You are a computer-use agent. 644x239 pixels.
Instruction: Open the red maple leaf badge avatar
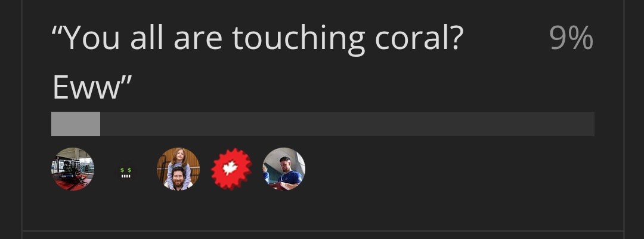tap(231, 169)
